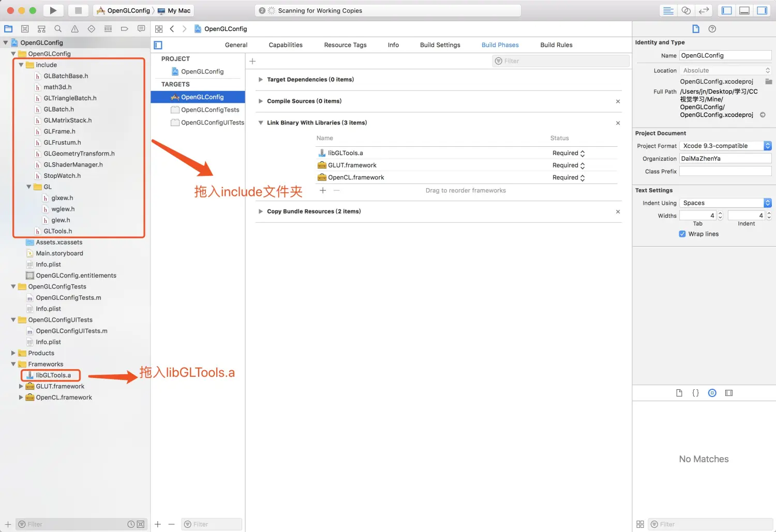Remove the Compile Sources phase
Viewport: 776px width, 532px height.
(x=618, y=101)
